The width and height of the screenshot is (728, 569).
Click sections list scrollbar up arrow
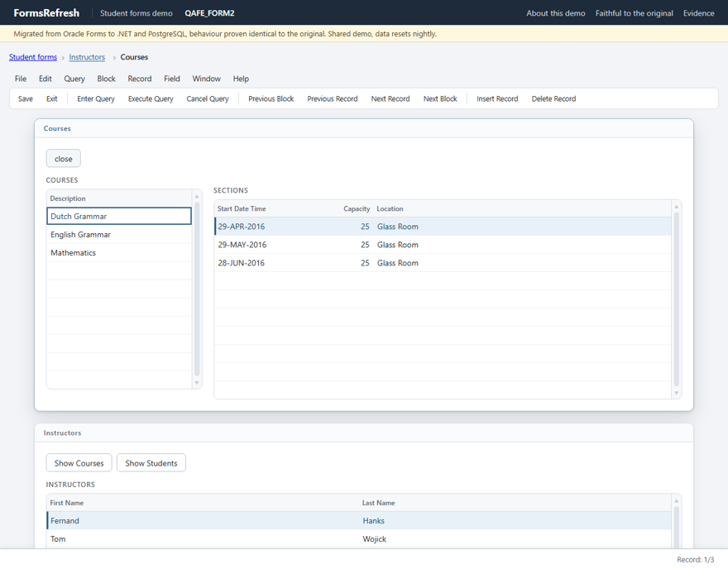677,207
